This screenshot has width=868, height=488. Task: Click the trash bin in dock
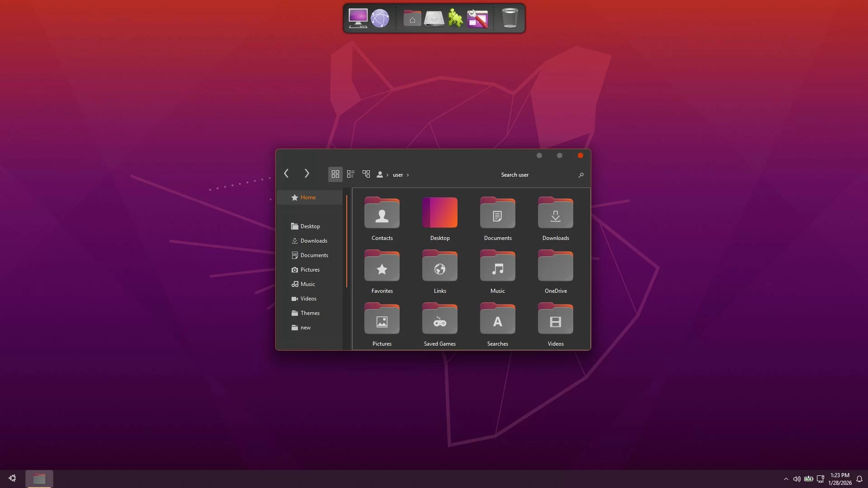pos(509,19)
